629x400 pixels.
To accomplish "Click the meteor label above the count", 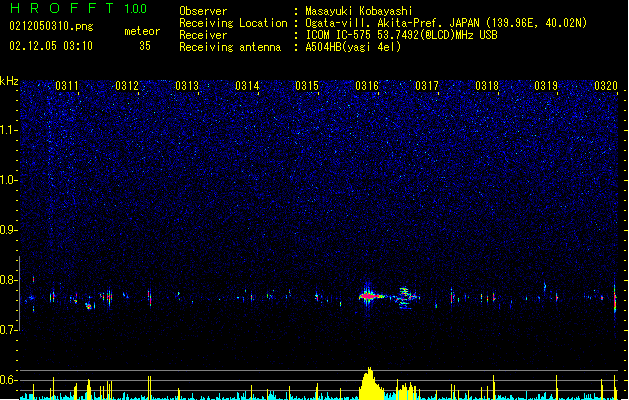I will (x=142, y=31).
